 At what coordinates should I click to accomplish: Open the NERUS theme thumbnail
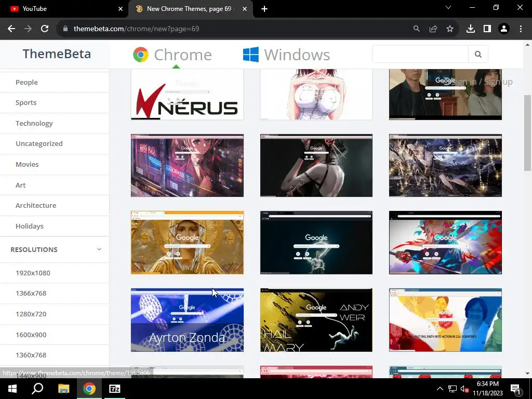click(x=187, y=95)
